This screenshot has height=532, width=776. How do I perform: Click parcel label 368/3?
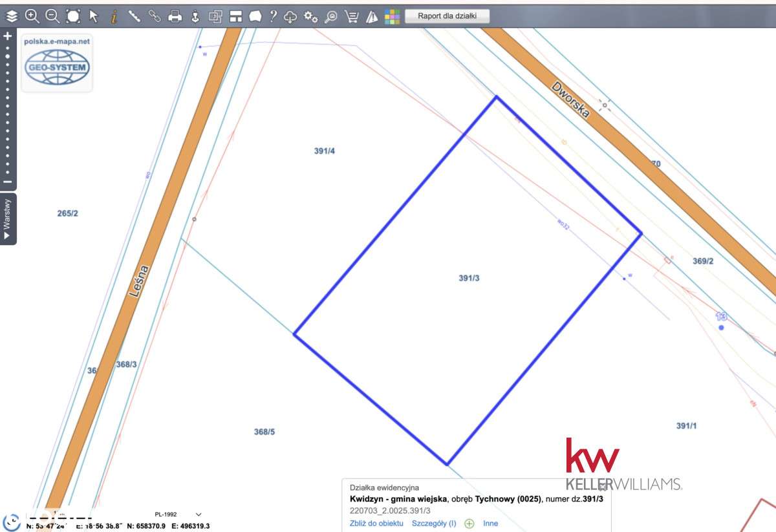click(x=126, y=365)
